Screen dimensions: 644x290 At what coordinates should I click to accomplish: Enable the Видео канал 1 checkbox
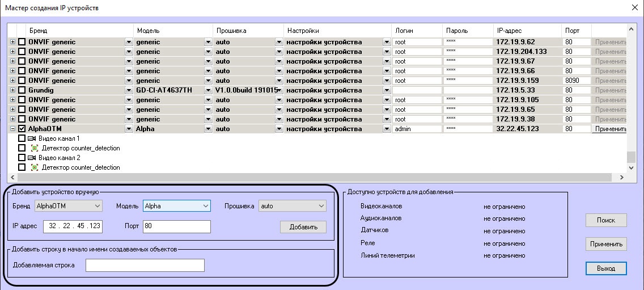(22, 138)
